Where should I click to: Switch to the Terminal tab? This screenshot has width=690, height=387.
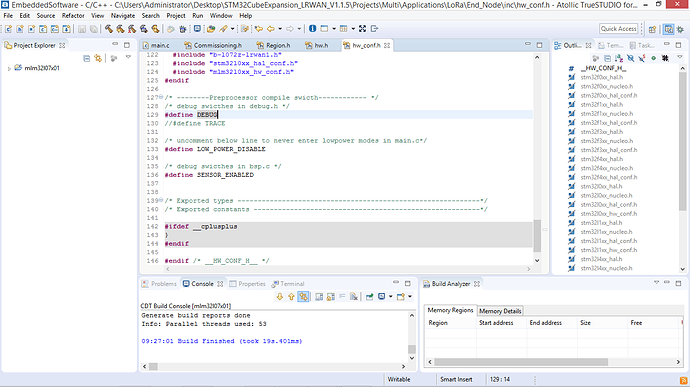tap(288, 284)
